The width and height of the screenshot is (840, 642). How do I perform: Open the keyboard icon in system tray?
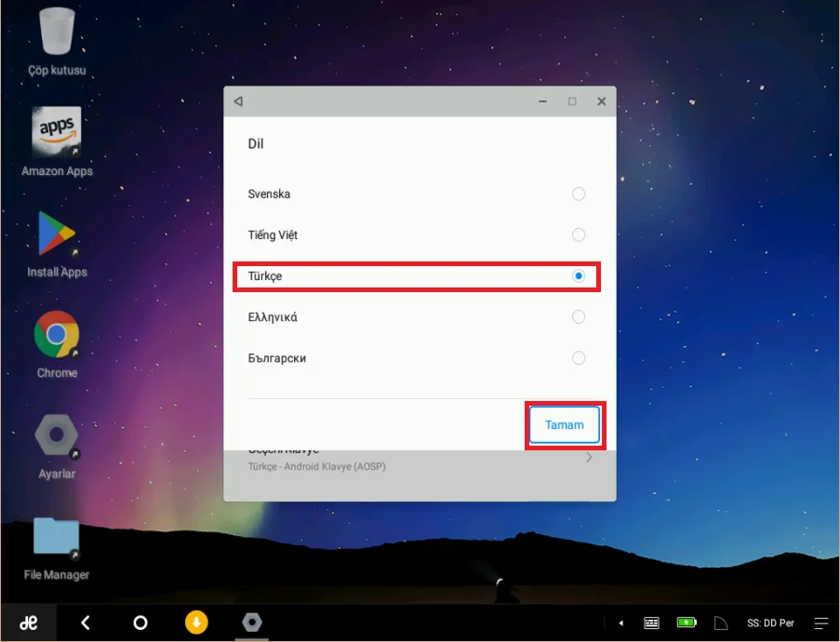(x=652, y=622)
